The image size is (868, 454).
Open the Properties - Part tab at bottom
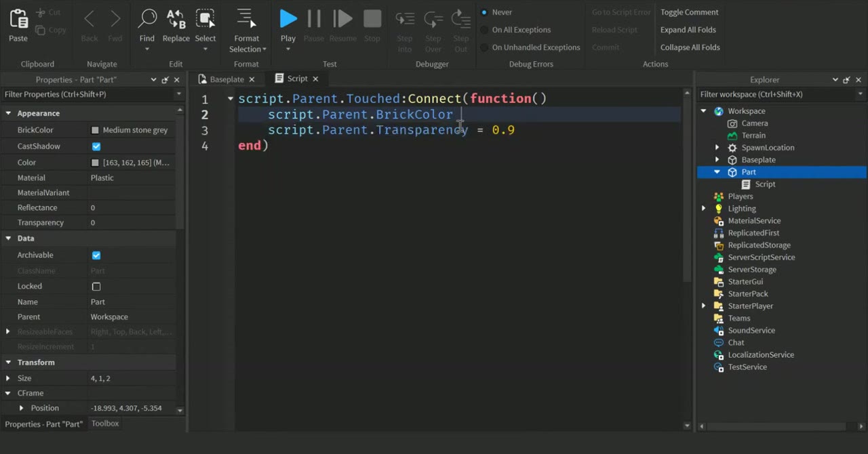click(44, 424)
